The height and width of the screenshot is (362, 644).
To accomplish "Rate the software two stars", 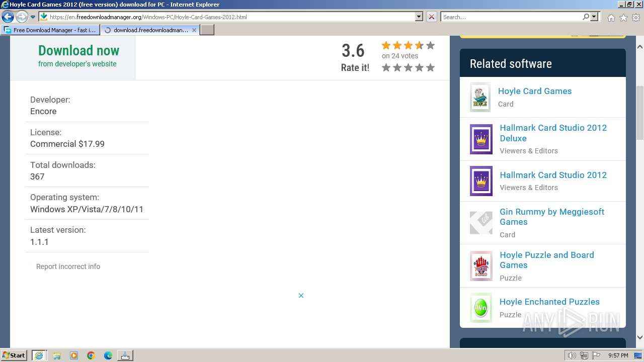I will point(397,67).
